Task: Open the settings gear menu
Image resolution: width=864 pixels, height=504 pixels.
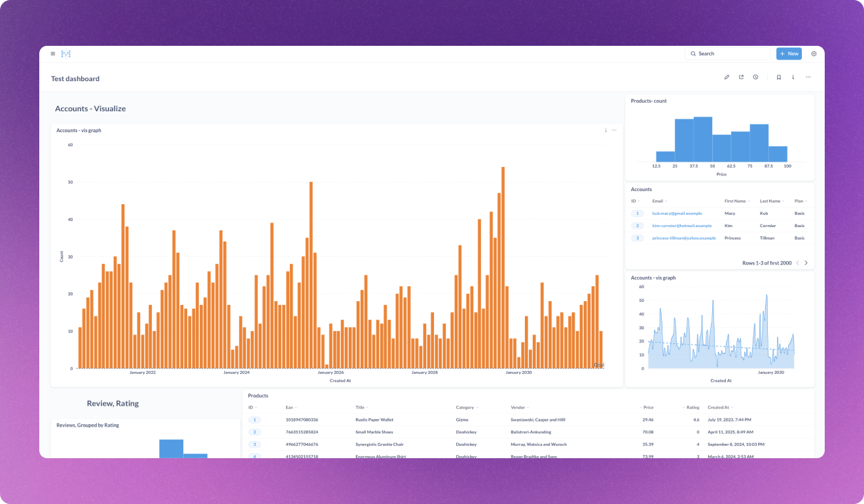Action: point(814,54)
